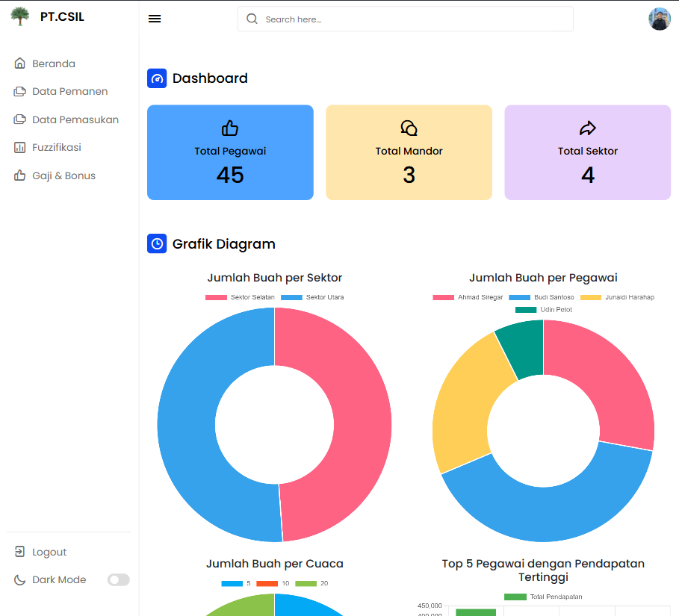Screen dimensions: 679x616
Task: Toggle the hamburger menu icon
Action: pos(155,19)
